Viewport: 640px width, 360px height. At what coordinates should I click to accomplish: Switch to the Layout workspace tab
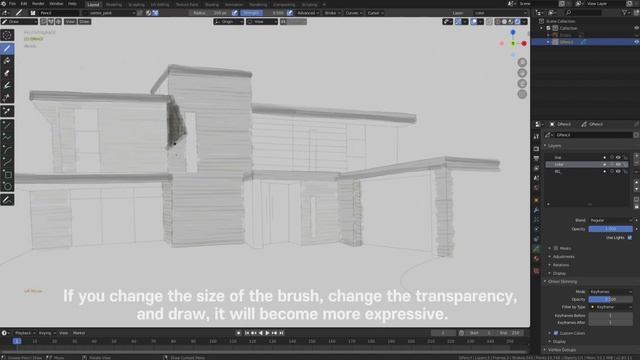pos(93,4)
